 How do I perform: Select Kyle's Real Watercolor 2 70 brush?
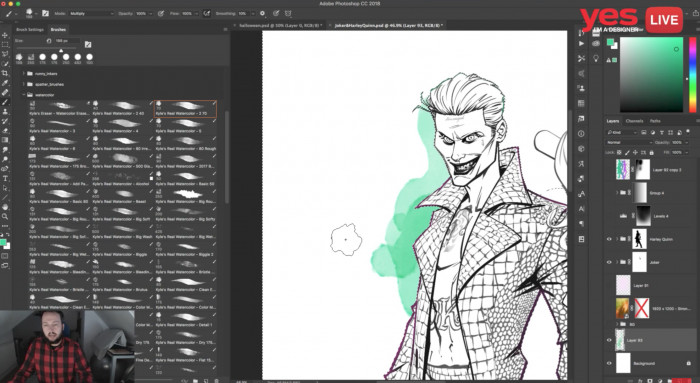coord(185,108)
